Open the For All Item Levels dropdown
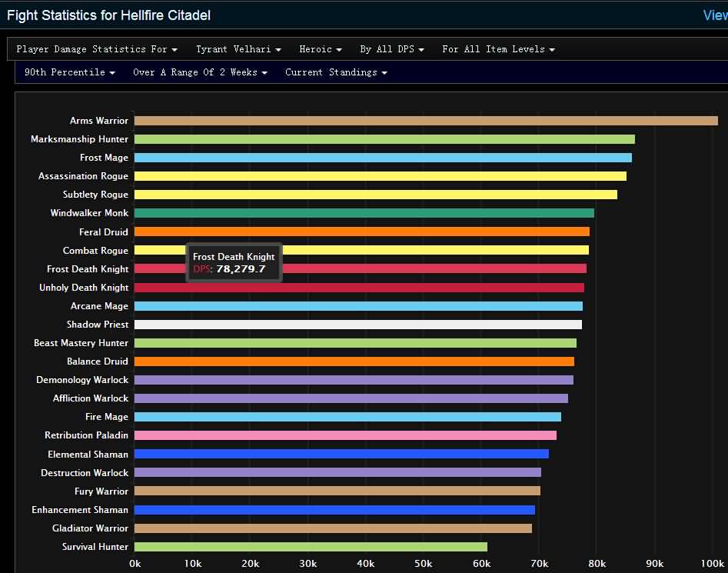This screenshot has height=573, width=728. point(498,49)
